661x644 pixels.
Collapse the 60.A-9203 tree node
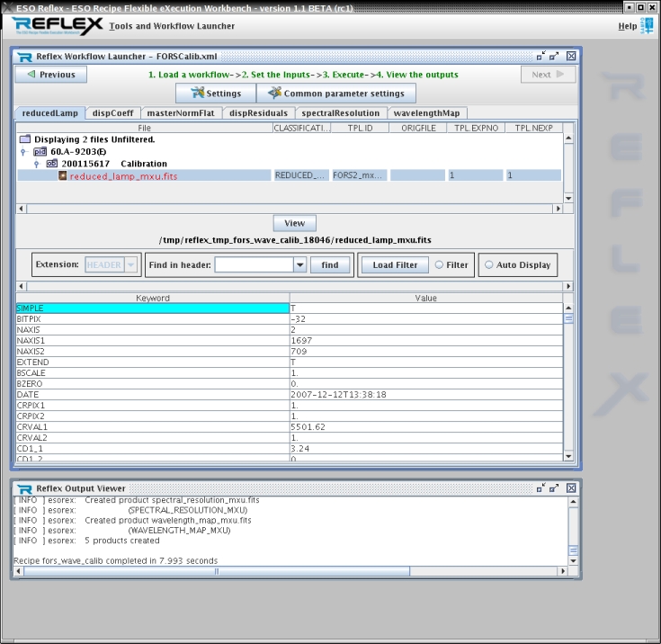(x=22, y=153)
